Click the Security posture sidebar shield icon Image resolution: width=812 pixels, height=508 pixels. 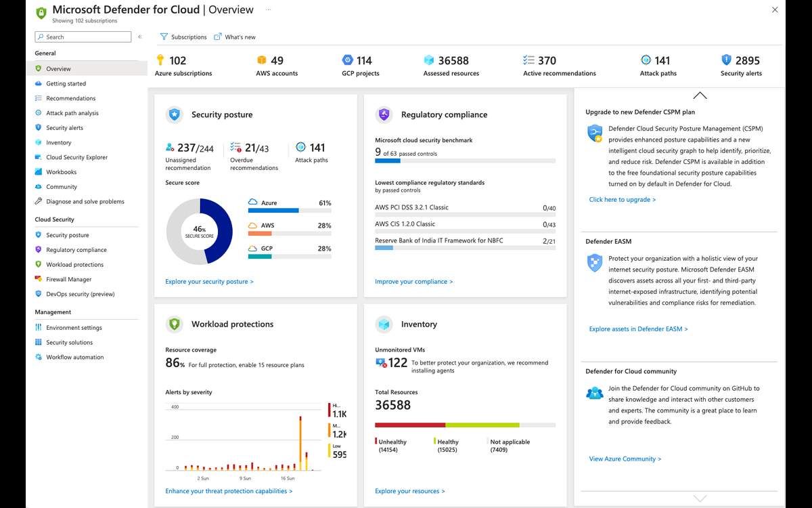click(39, 235)
